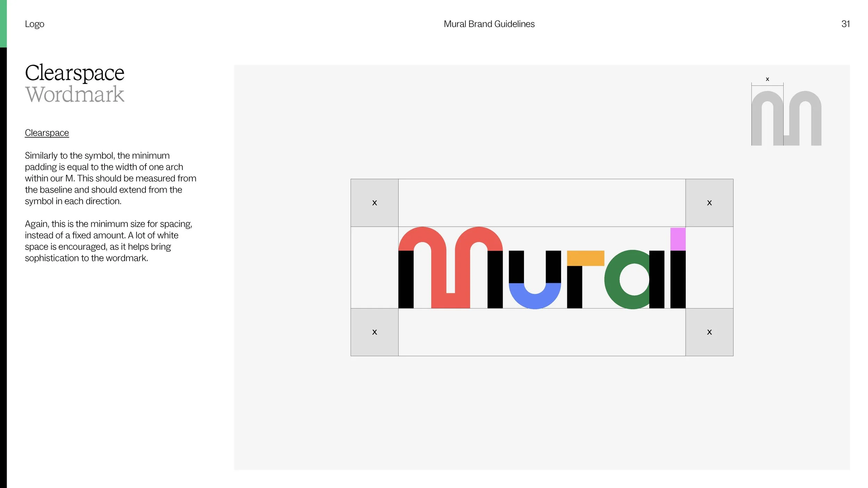The width and height of the screenshot is (868, 488).
Task: Click the bottom-right x padding square
Action: tap(709, 332)
